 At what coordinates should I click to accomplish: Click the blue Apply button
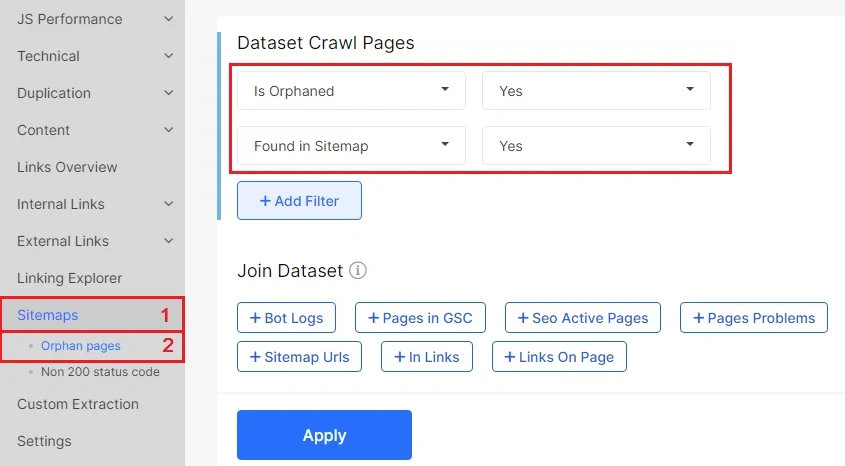pyautogui.click(x=324, y=435)
